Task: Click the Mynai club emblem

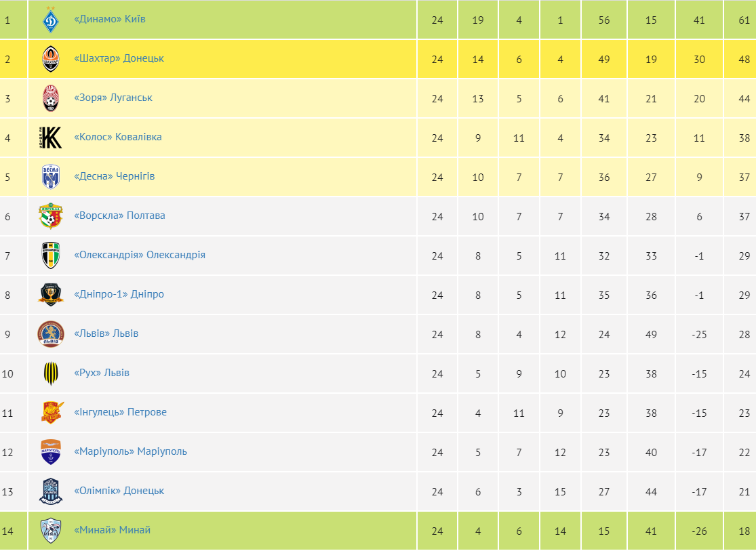Action: click(51, 531)
